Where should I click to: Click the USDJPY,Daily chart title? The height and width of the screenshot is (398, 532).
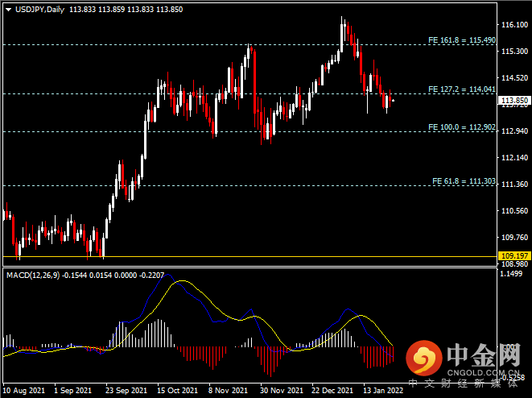(39, 10)
